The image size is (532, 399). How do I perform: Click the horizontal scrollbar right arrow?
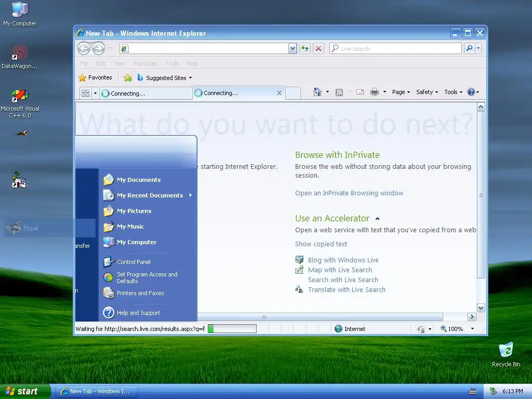pos(472,316)
